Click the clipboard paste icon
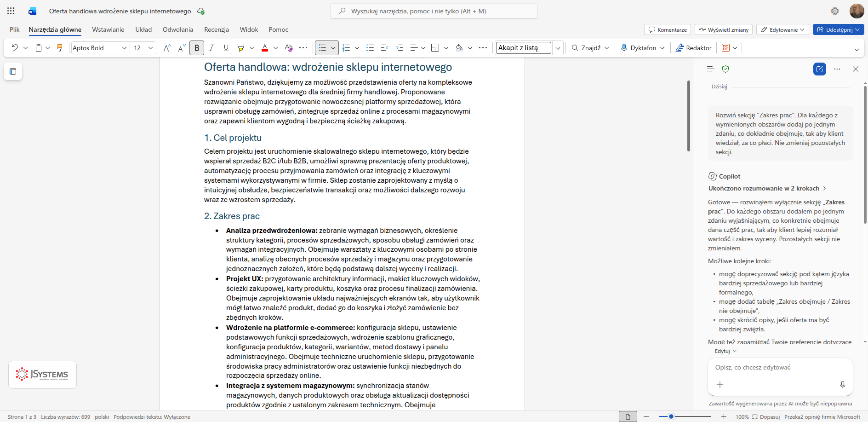This screenshot has width=868, height=422. click(39, 48)
